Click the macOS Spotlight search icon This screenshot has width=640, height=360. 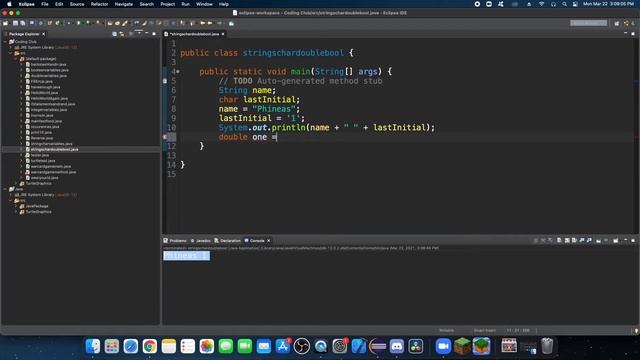click(x=564, y=4)
